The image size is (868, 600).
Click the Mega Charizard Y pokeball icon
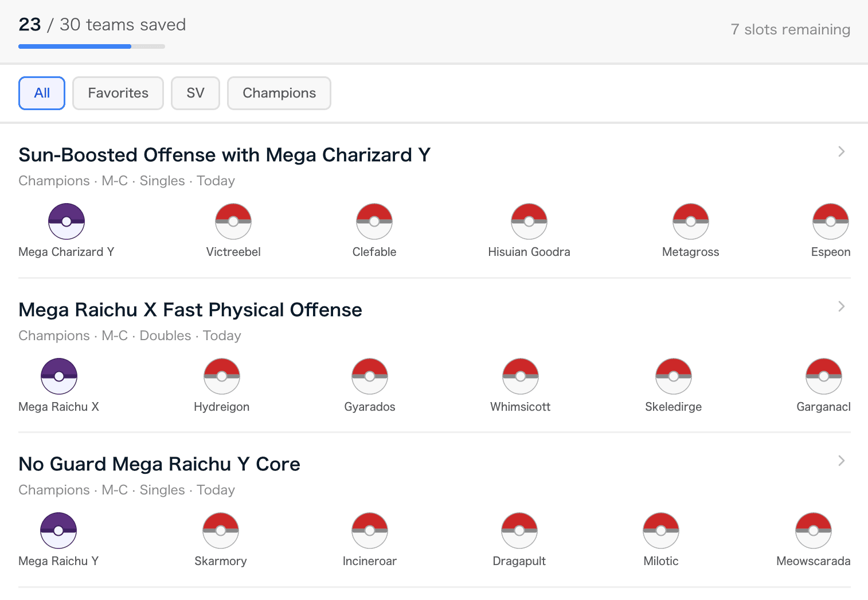point(67,221)
